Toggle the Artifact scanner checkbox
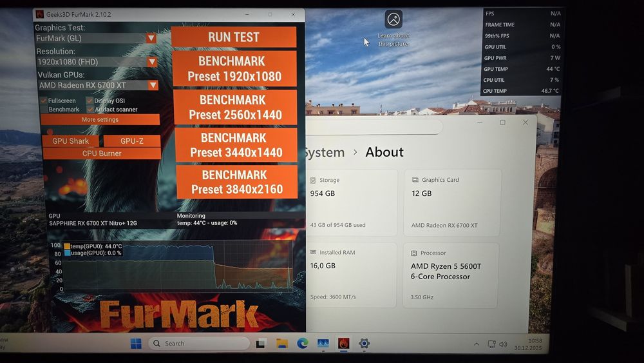This screenshot has width=644, height=363. 90,110
